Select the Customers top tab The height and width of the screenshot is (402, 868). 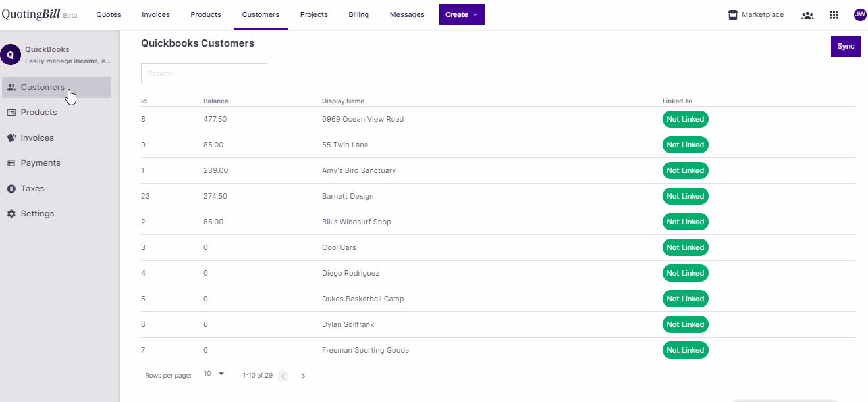pyautogui.click(x=261, y=14)
